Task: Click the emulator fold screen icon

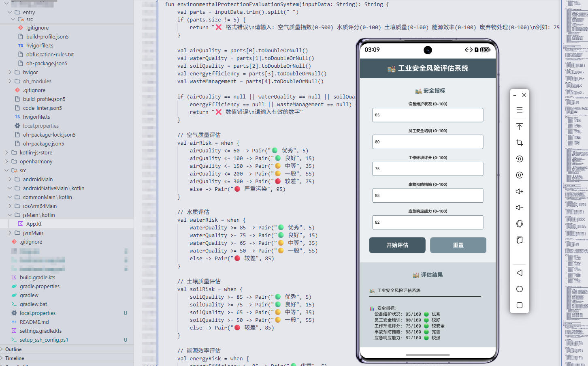Action: 520,240
